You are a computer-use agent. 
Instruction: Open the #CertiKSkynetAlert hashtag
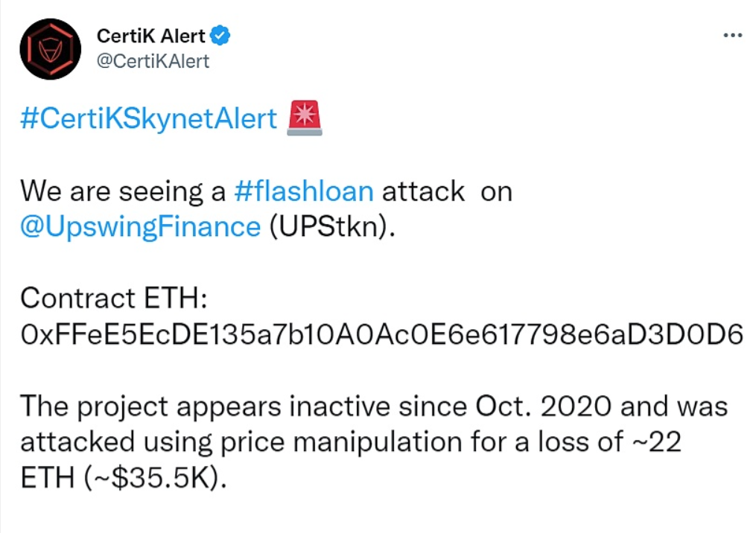(148, 119)
